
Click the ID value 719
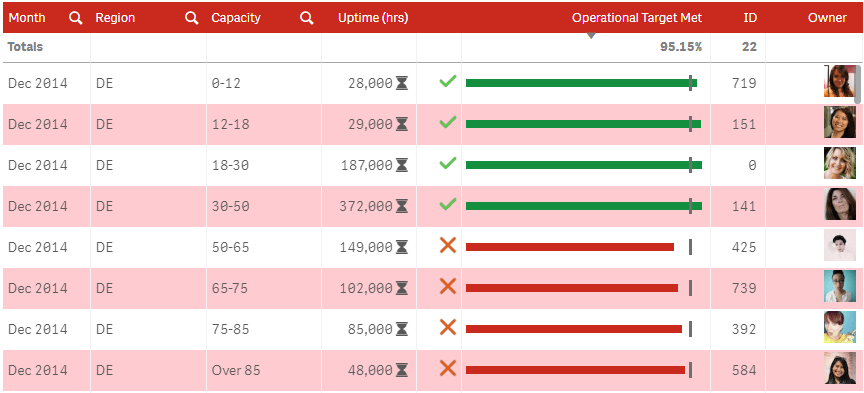[744, 83]
